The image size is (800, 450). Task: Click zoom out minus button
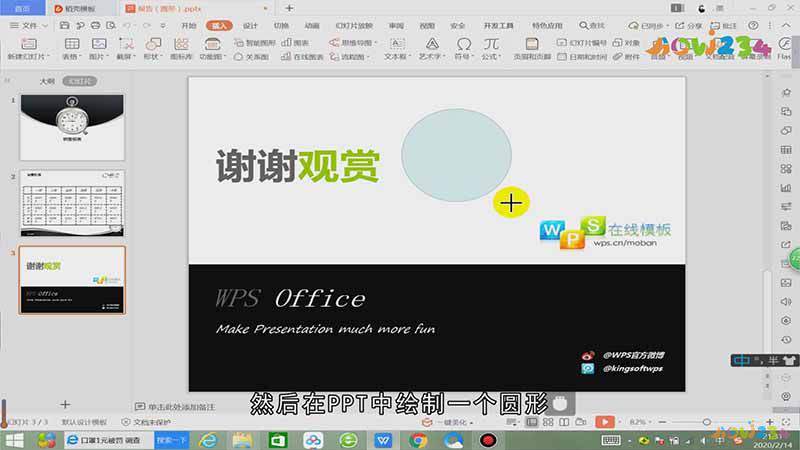(662, 422)
